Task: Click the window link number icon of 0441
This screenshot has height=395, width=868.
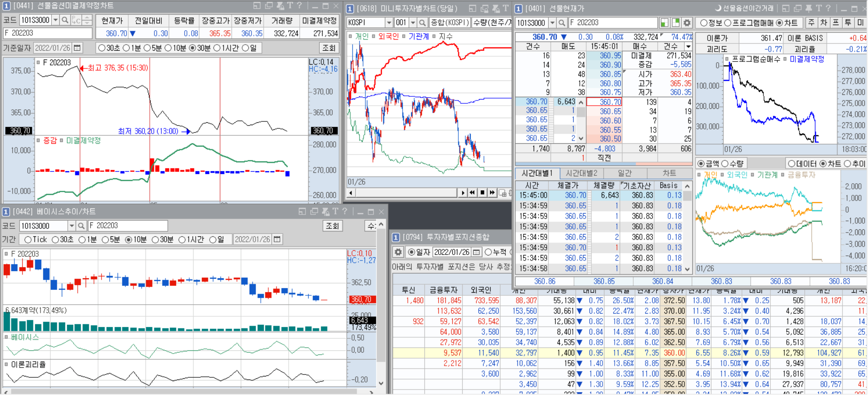Action: [x=6, y=6]
